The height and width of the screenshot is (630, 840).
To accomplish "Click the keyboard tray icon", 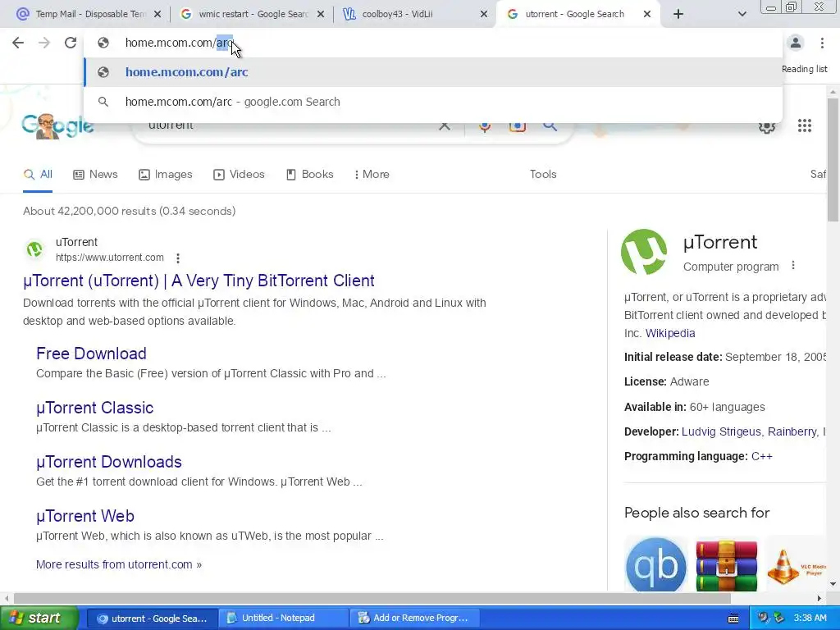I will click(x=733, y=619).
